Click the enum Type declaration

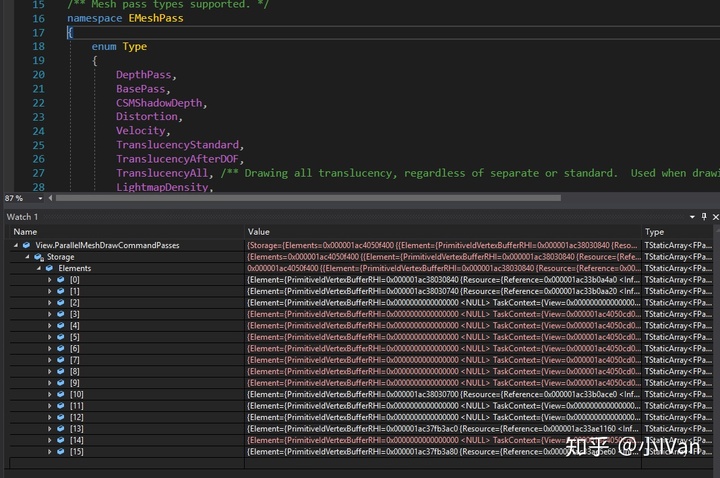pyautogui.click(x=119, y=47)
